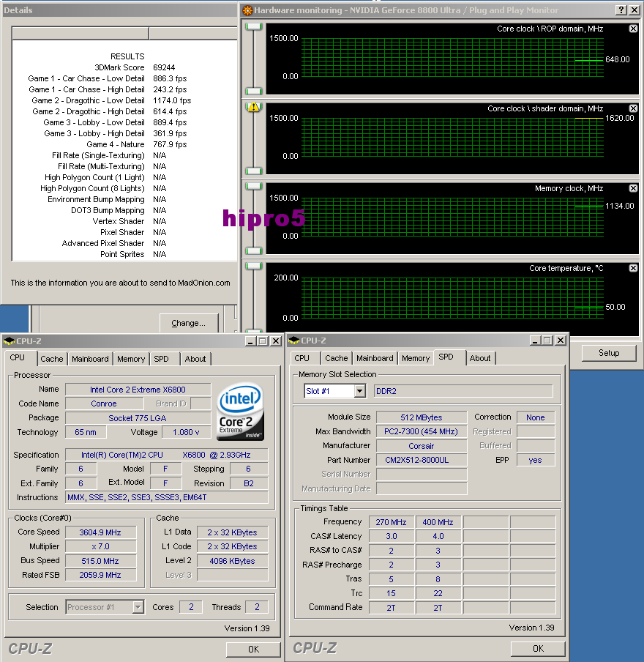Click the warning icon beside the shader domain graph
The height and width of the screenshot is (662, 644).
point(252,108)
